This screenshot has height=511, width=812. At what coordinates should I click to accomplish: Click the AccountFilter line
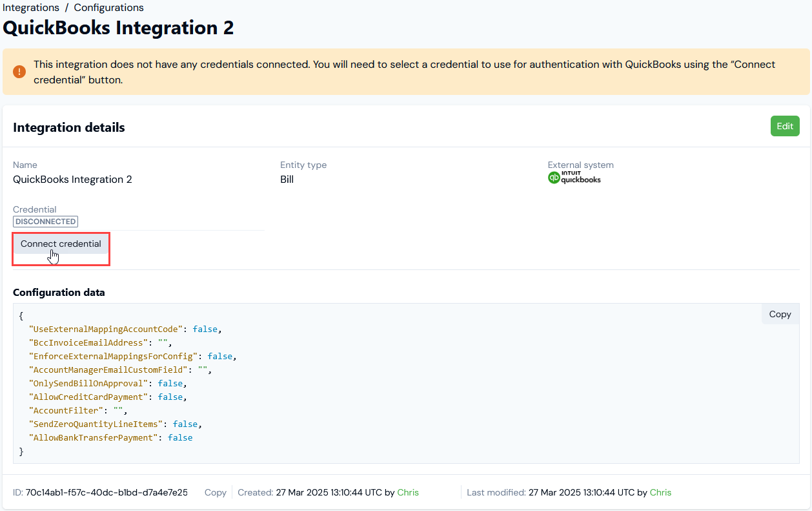coord(78,410)
